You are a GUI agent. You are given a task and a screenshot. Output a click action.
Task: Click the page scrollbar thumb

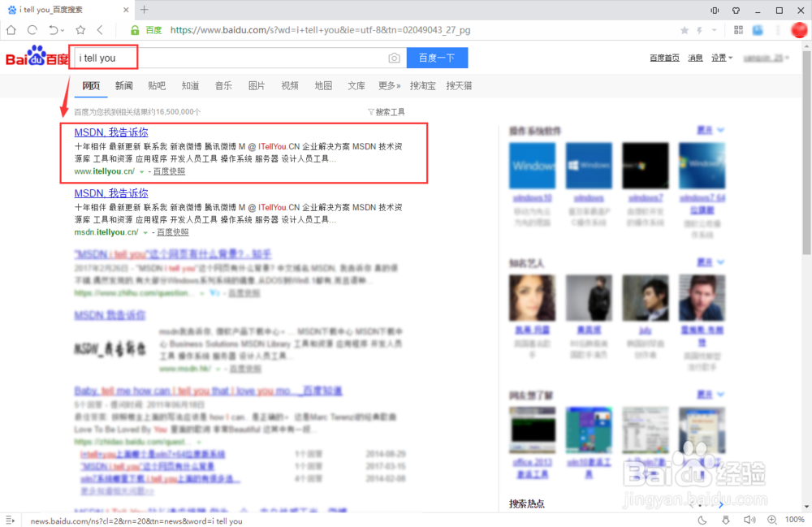click(807, 152)
